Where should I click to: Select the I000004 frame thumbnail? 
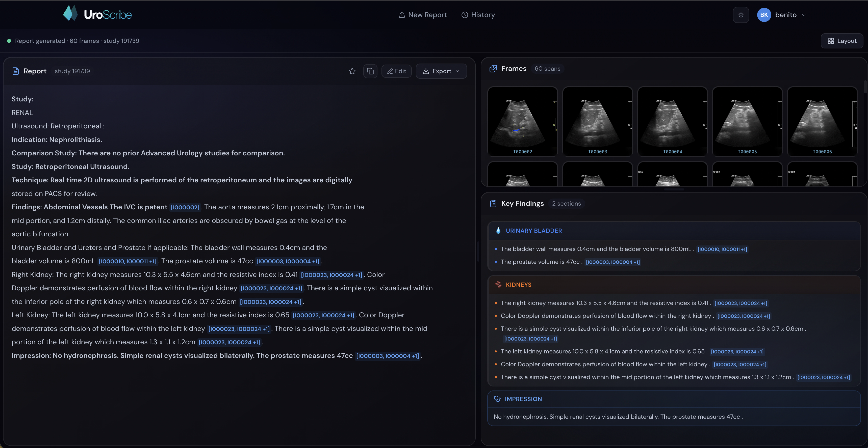pyautogui.click(x=672, y=122)
